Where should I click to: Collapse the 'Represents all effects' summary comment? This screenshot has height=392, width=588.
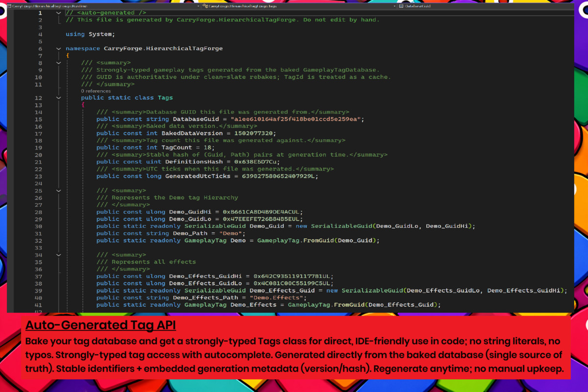pyautogui.click(x=59, y=255)
